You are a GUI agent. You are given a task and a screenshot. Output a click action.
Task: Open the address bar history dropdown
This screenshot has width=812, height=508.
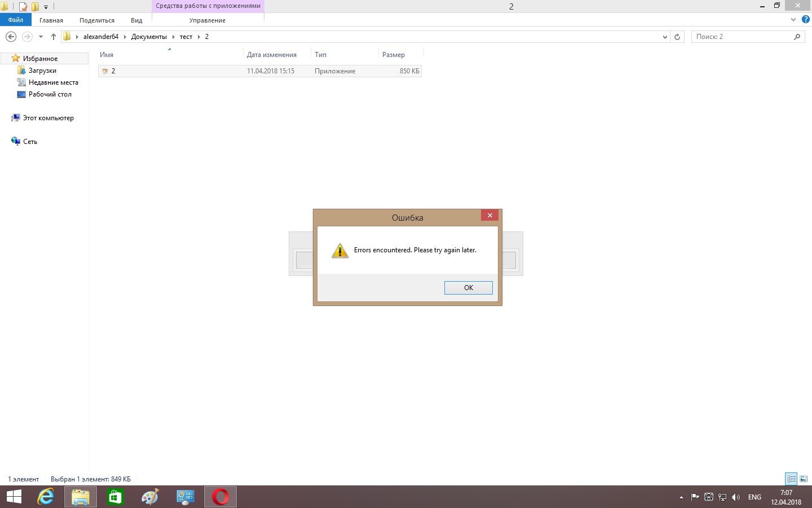click(x=665, y=37)
